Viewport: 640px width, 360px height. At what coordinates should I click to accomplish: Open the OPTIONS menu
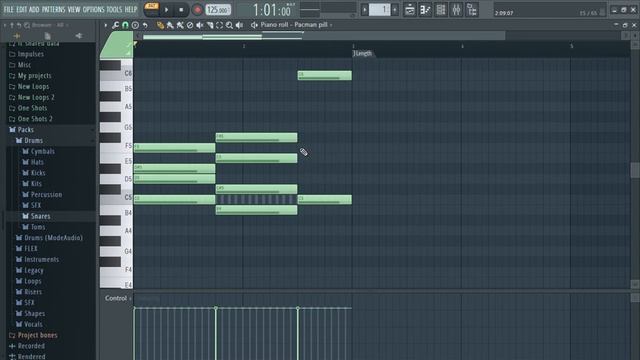(93, 9)
